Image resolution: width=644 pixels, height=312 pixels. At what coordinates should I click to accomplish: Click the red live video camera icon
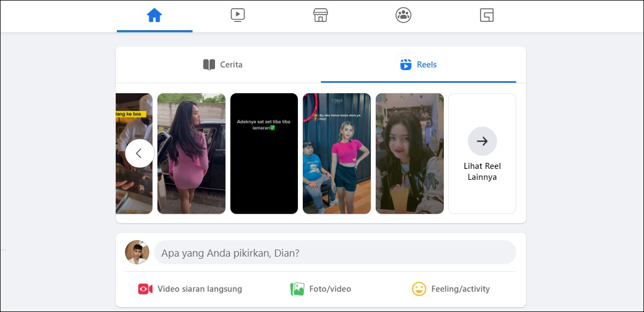coord(145,289)
